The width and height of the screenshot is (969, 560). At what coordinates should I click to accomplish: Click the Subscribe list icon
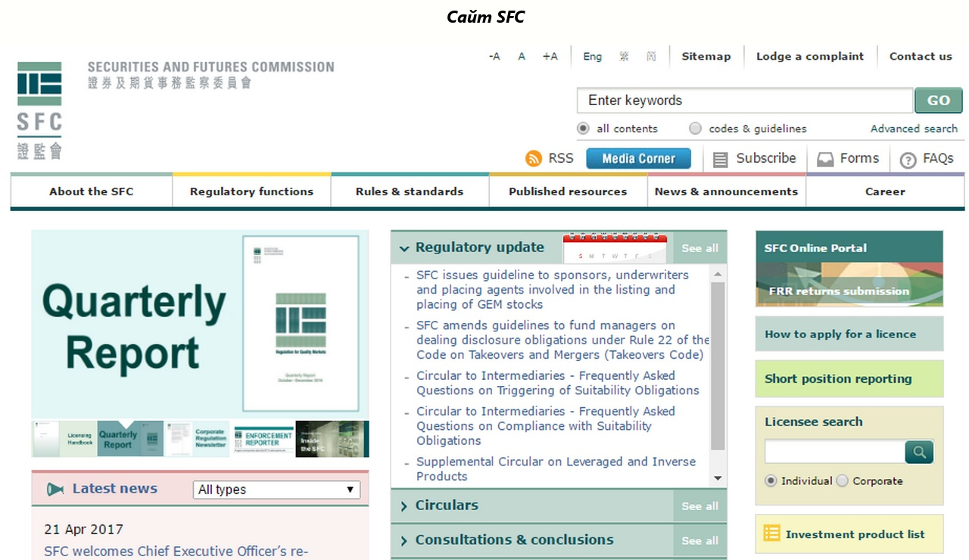point(721,160)
